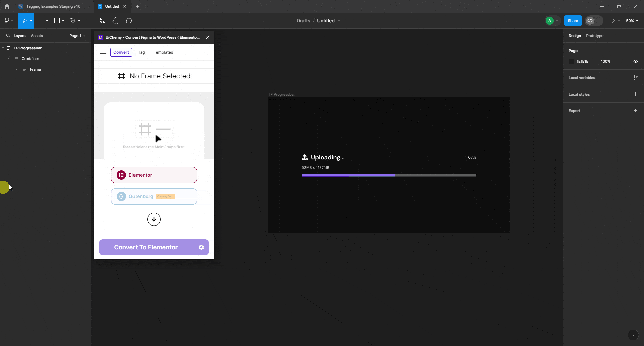Select the Pen tool
644x346 pixels.
pos(73,20)
